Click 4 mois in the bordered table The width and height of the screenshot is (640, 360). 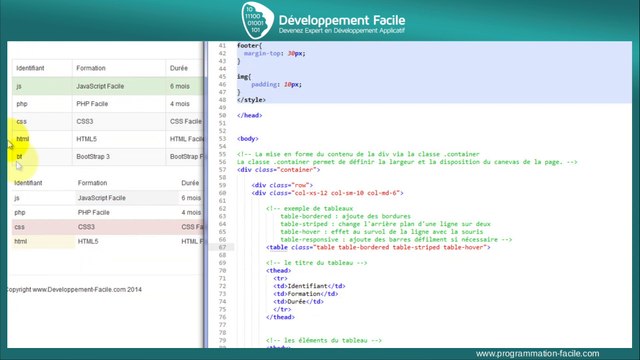180,104
